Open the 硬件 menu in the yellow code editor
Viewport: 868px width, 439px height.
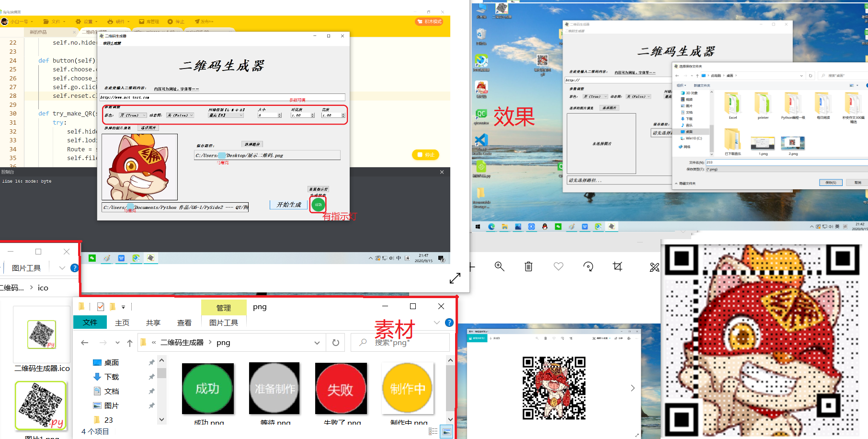click(118, 22)
